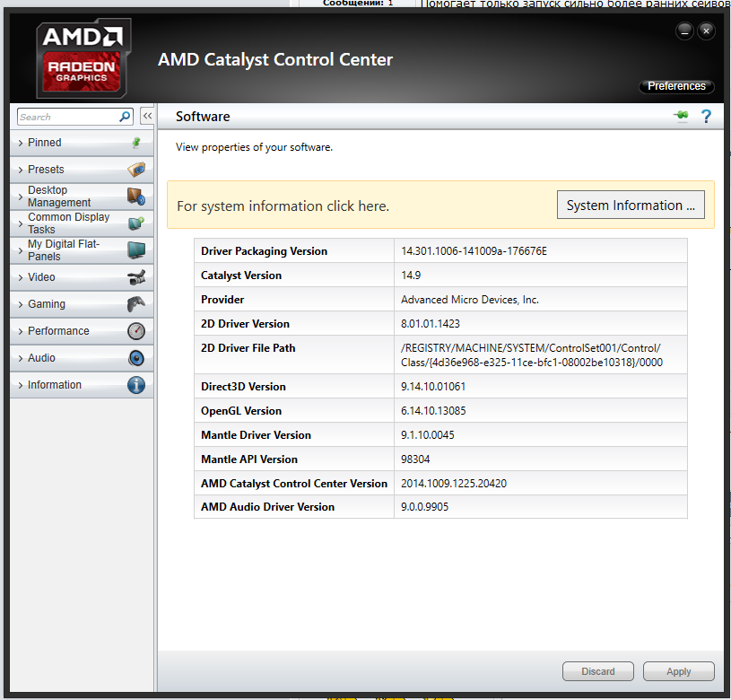
Task: Select Driver Packaging Version value 14.301.1006-141009a-176676E
Action: [474, 251]
